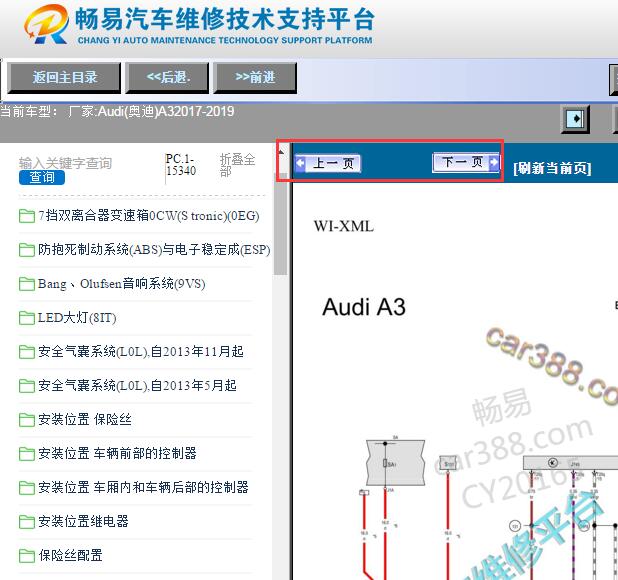Image resolution: width=618 pixels, height=580 pixels.
Task: Click the panel toggle arrow icon
Action: 575,119
